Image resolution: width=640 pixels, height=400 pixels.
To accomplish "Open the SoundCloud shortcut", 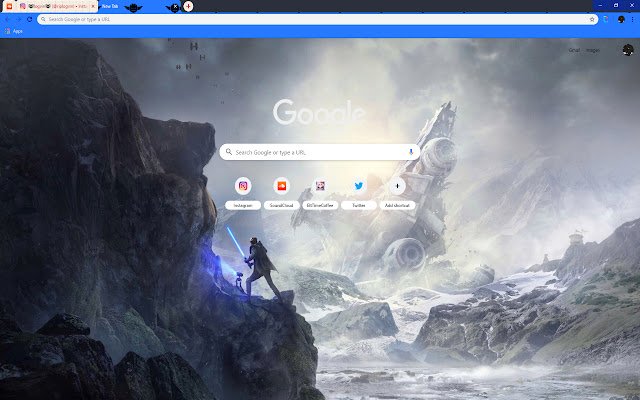I will pos(282,193).
